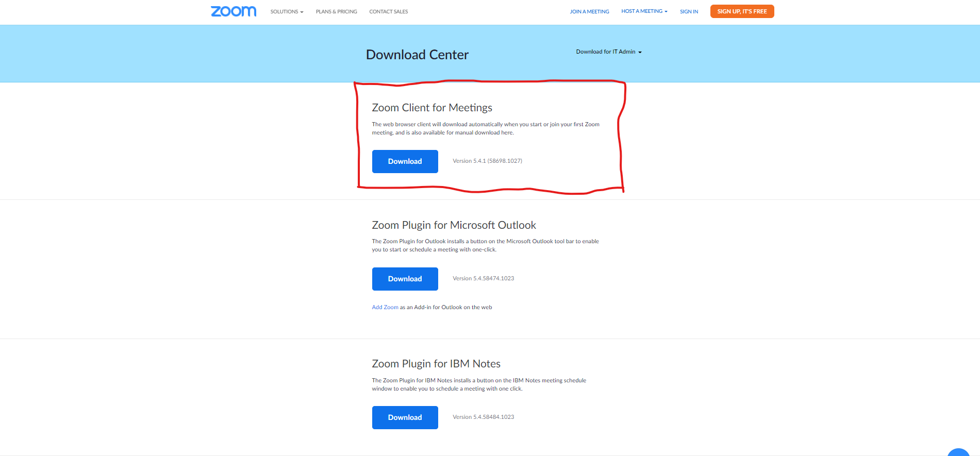Open the Plans & Pricing page
The image size is (980, 456).
click(x=336, y=11)
